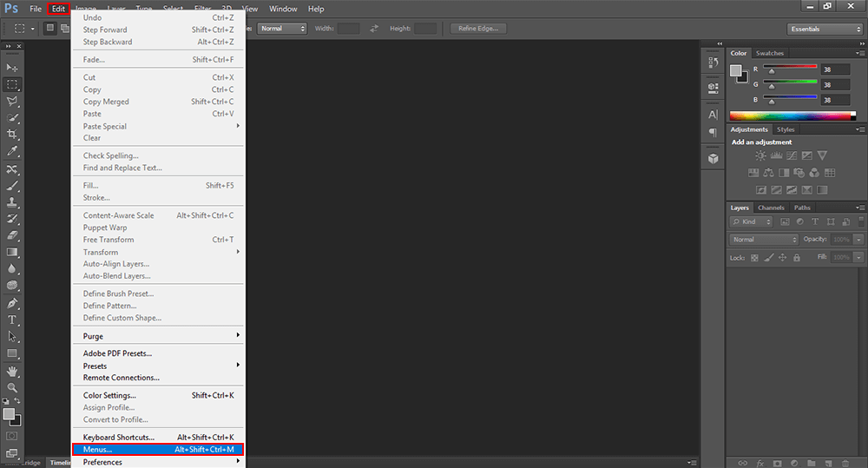Viewport: 868px width, 468px height.
Task: Expand the Purge submenu
Action: coord(158,336)
